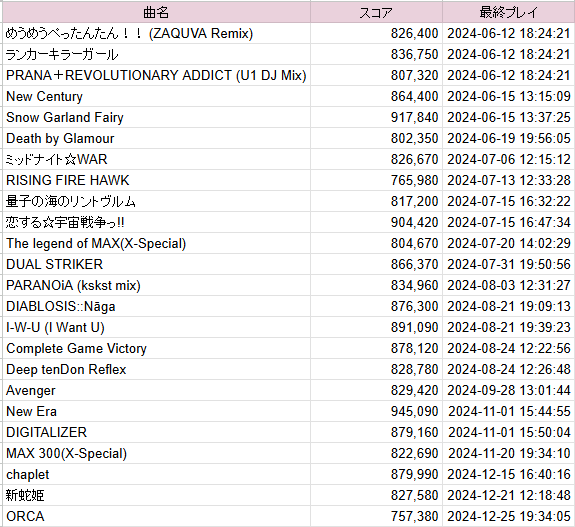Image resolution: width=575 pixels, height=527 pixels.
Task: Click the 'DIGITALIZER' cell
Action: pos(156,432)
